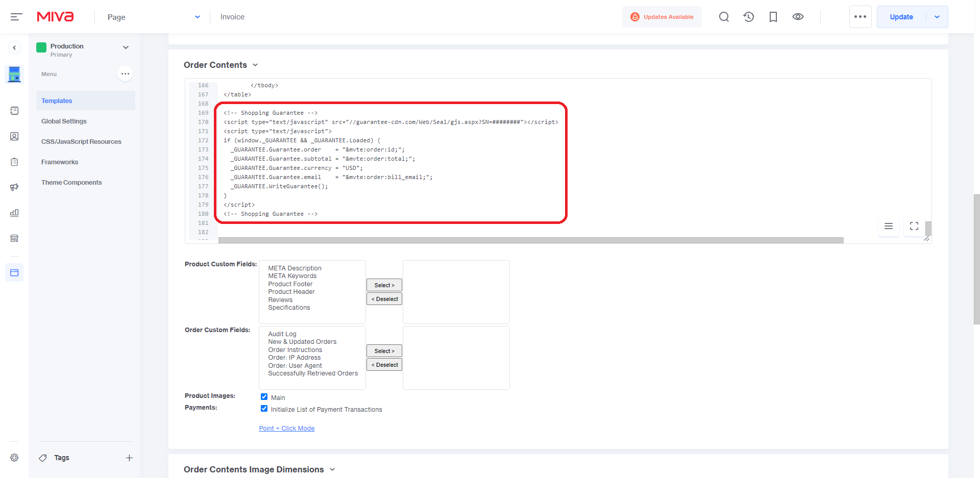This screenshot has width=980, height=478.
Task: Uncheck the Main product images checkbox
Action: tap(264, 397)
